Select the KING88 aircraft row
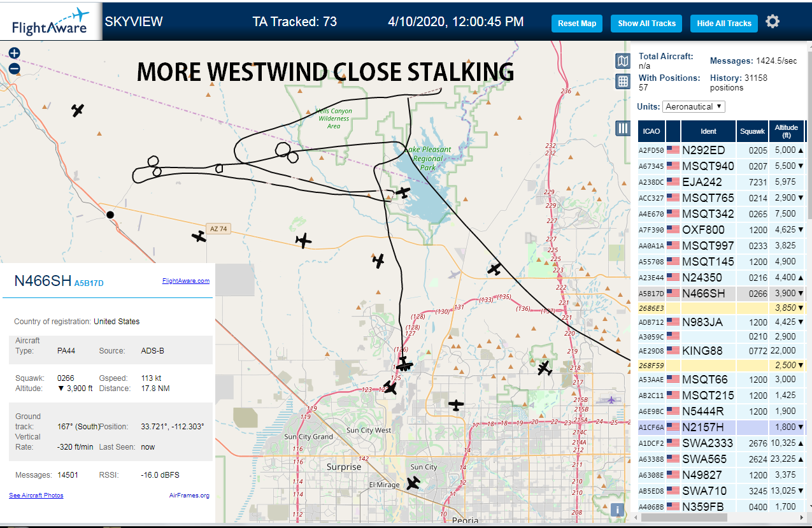The image size is (812, 528). (722, 351)
